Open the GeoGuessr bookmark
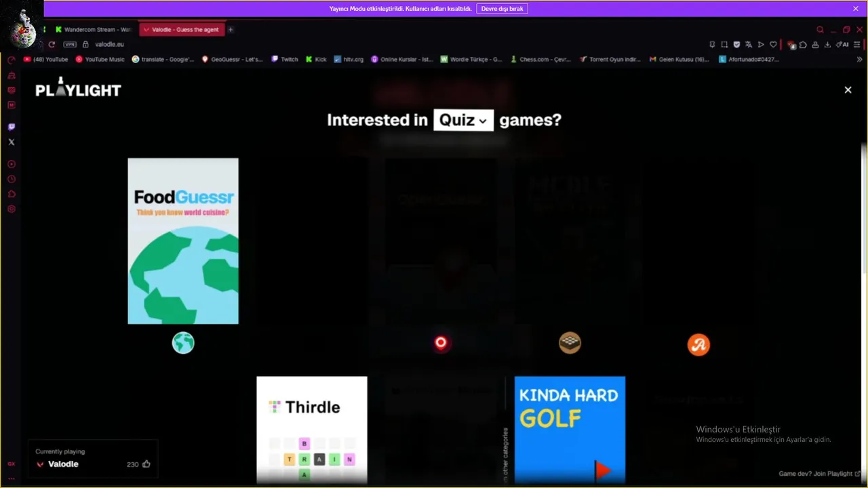The height and width of the screenshot is (488, 868). (233, 60)
